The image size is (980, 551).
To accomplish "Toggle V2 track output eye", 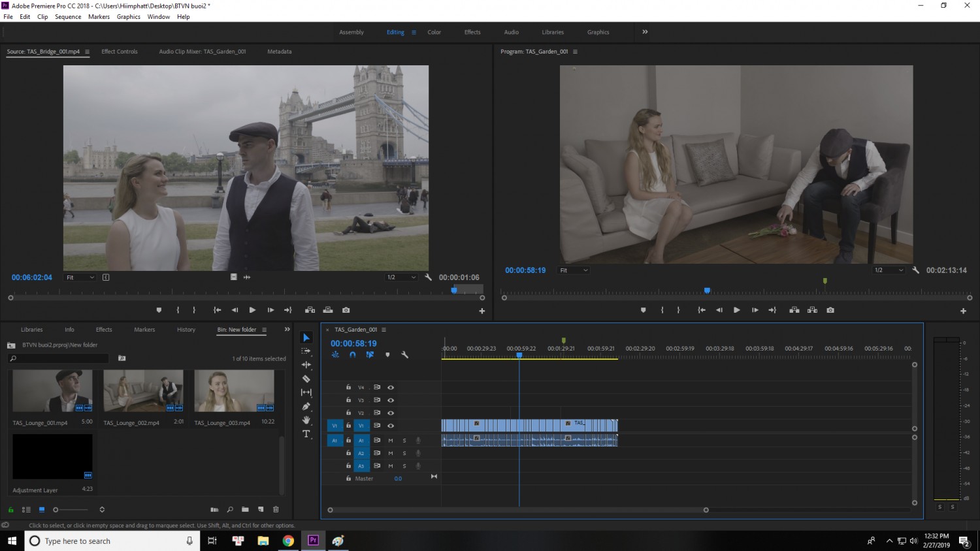I will (391, 413).
